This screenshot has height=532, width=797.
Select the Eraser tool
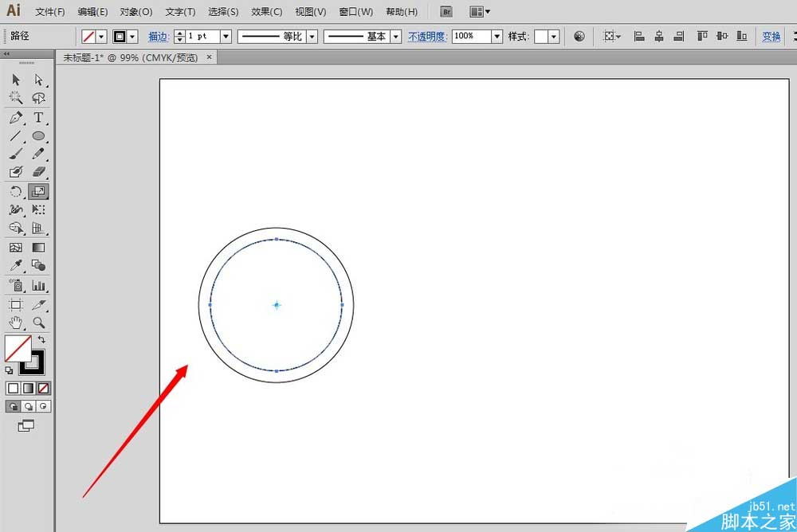coord(38,172)
